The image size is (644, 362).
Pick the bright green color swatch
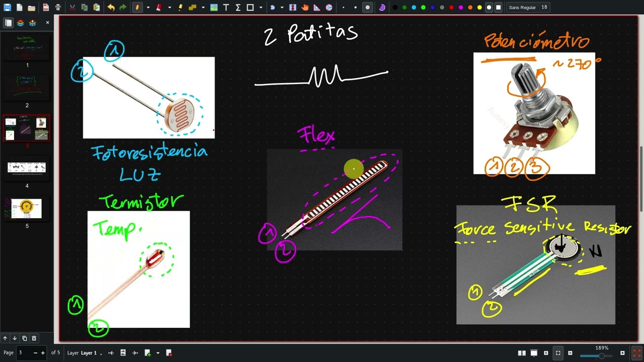tap(423, 8)
